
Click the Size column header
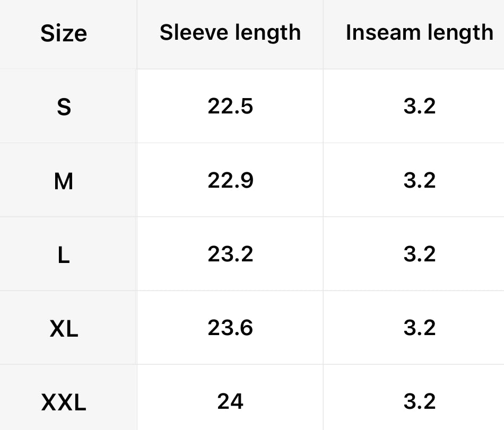point(64,34)
